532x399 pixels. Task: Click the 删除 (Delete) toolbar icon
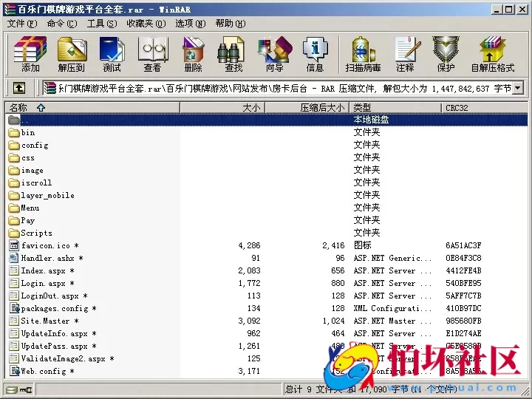point(193,54)
